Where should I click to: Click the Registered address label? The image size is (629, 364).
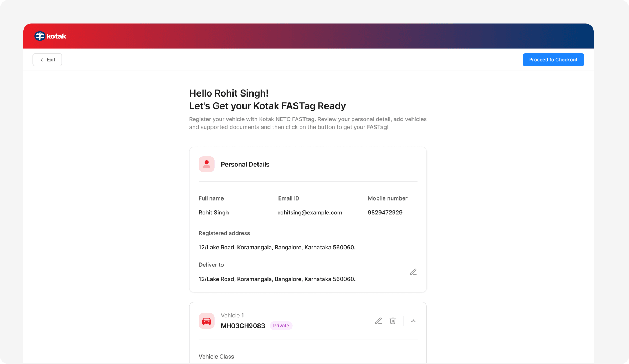click(x=224, y=233)
